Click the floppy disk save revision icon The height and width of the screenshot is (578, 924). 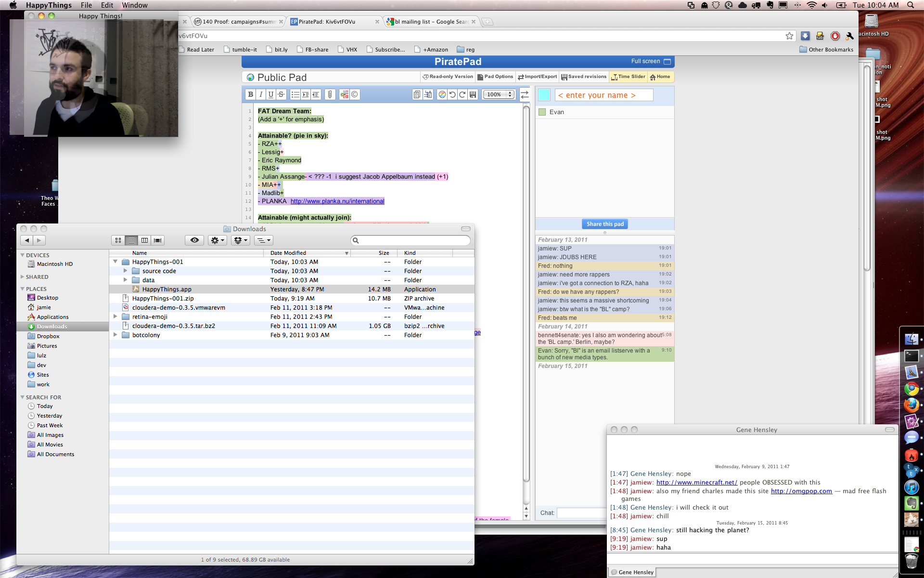(473, 94)
